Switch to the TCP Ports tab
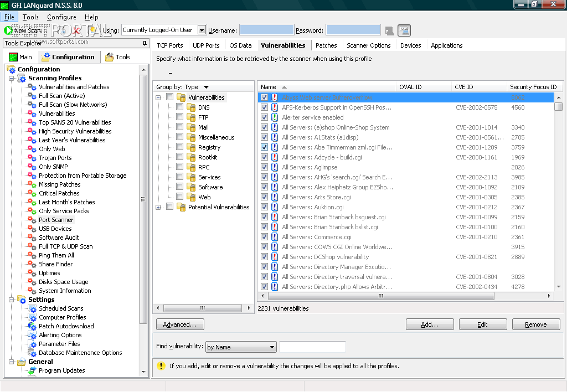Viewport: 567px width, 392px height. [x=170, y=45]
